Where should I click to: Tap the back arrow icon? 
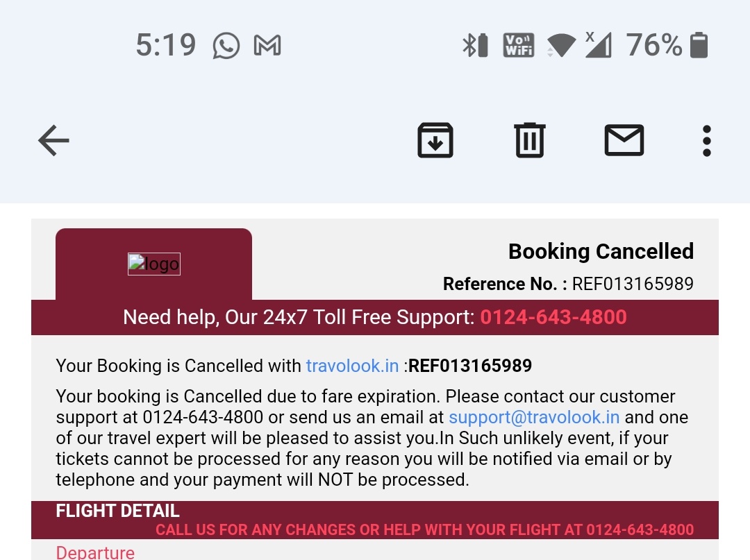(53, 141)
